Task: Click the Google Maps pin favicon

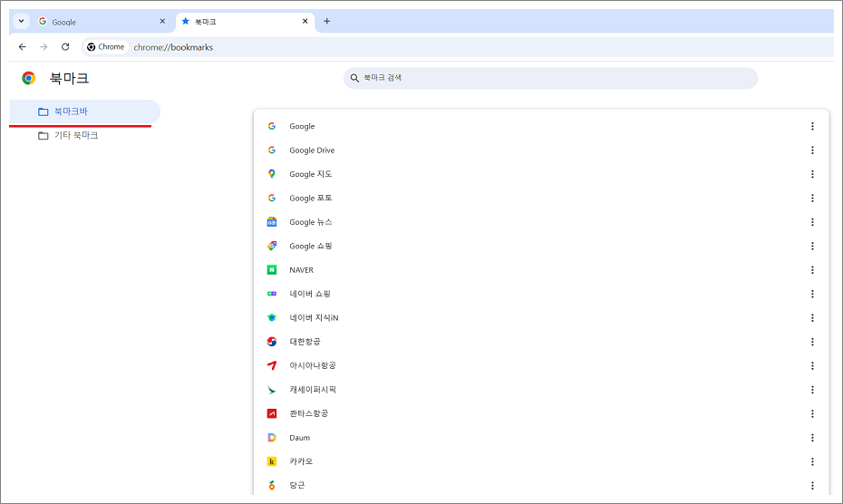Action: [x=272, y=174]
